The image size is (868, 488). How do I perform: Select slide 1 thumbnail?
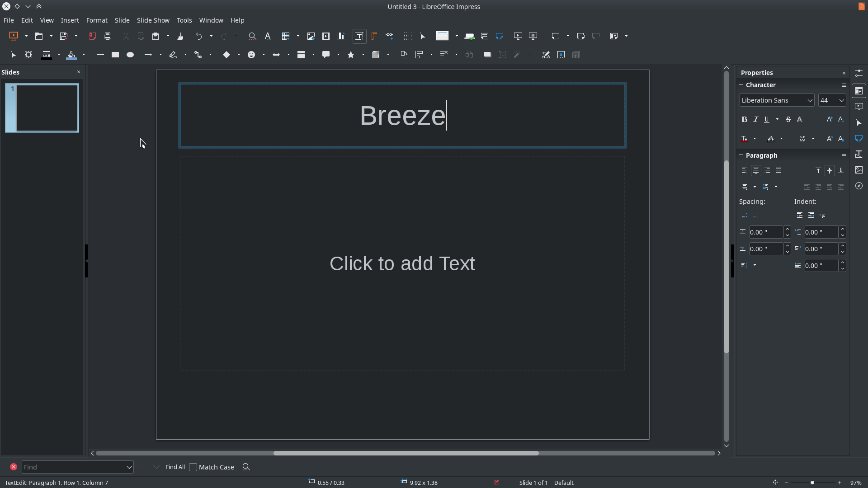click(x=42, y=108)
